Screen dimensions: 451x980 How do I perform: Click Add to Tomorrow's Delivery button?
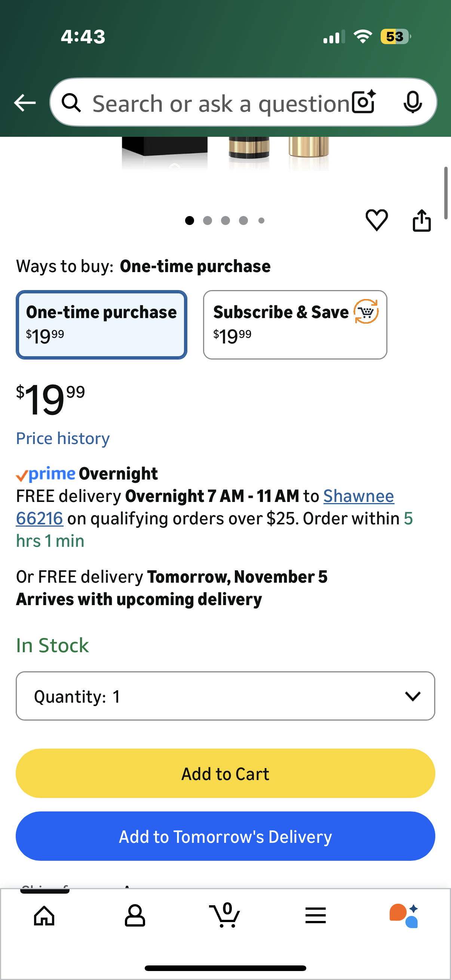[x=225, y=836]
